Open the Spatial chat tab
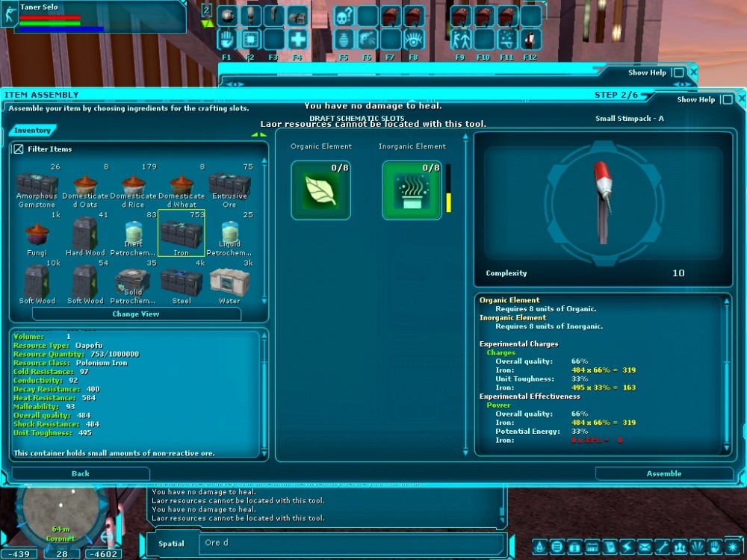This screenshot has height=560, width=747. [171, 544]
